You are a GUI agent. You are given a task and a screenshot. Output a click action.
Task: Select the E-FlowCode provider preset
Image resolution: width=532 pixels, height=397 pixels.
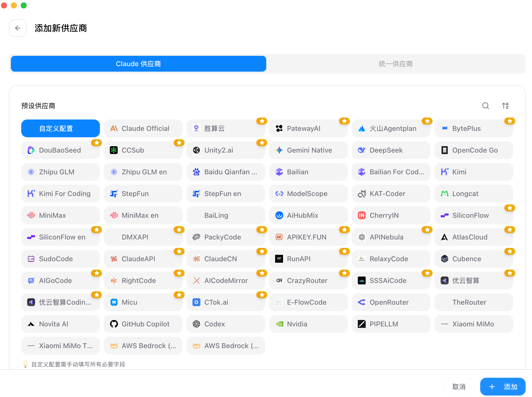[308, 302]
